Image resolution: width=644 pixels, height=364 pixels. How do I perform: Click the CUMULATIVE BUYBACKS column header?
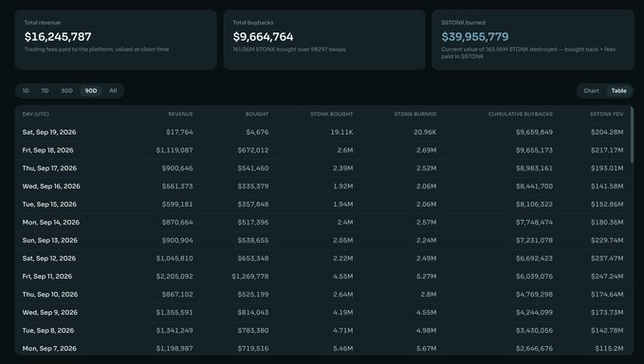(x=521, y=114)
